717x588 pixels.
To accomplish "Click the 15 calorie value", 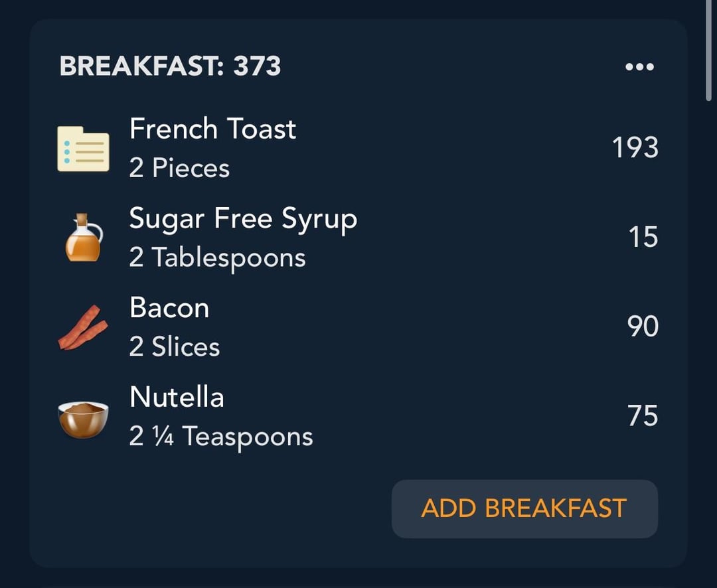I will [643, 238].
